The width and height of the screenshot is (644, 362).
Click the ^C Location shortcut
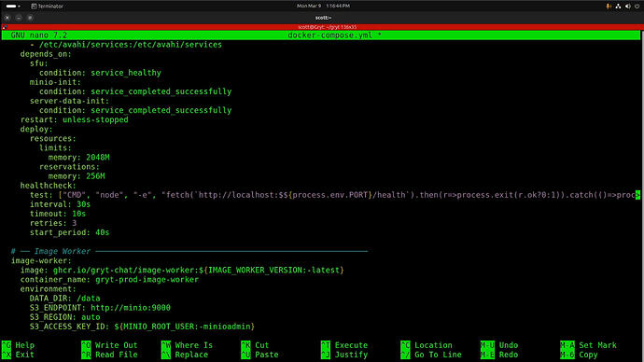tap(427, 345)
